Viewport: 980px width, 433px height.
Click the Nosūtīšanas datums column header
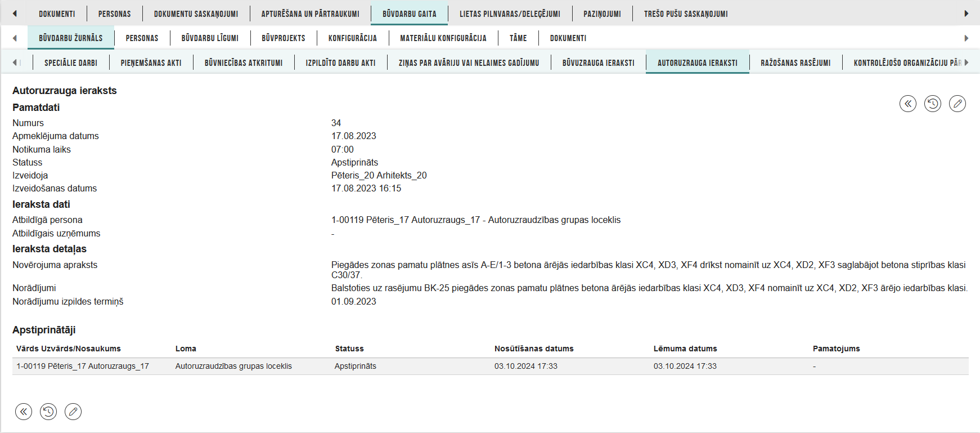[534, 349]
